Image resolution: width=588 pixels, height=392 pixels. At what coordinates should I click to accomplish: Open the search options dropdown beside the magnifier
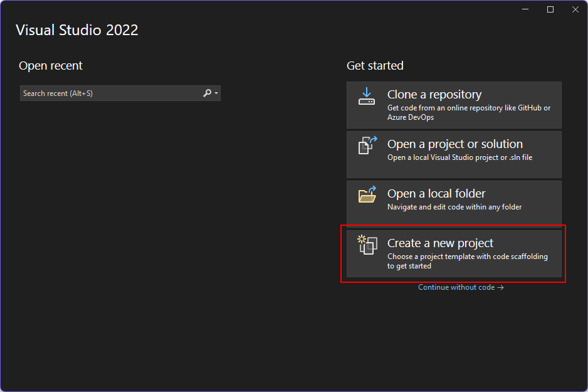coord(216,93)
